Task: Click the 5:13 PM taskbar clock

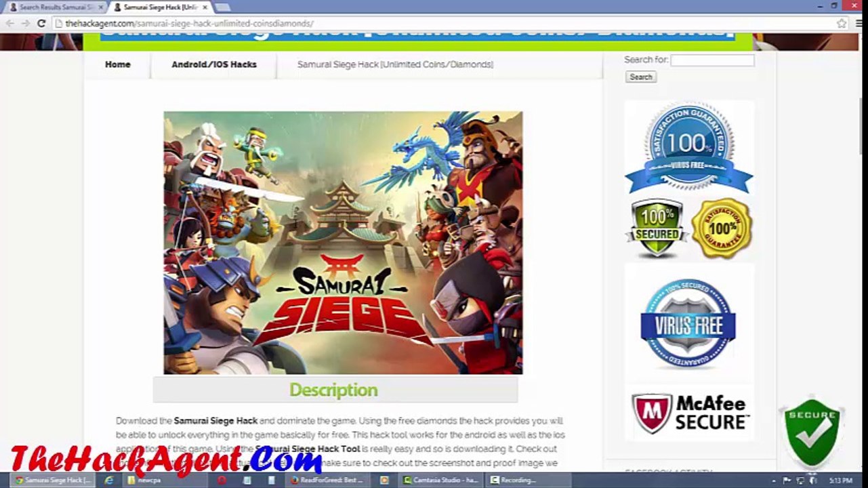Action: pyautogui.click(x=840, y=480)
